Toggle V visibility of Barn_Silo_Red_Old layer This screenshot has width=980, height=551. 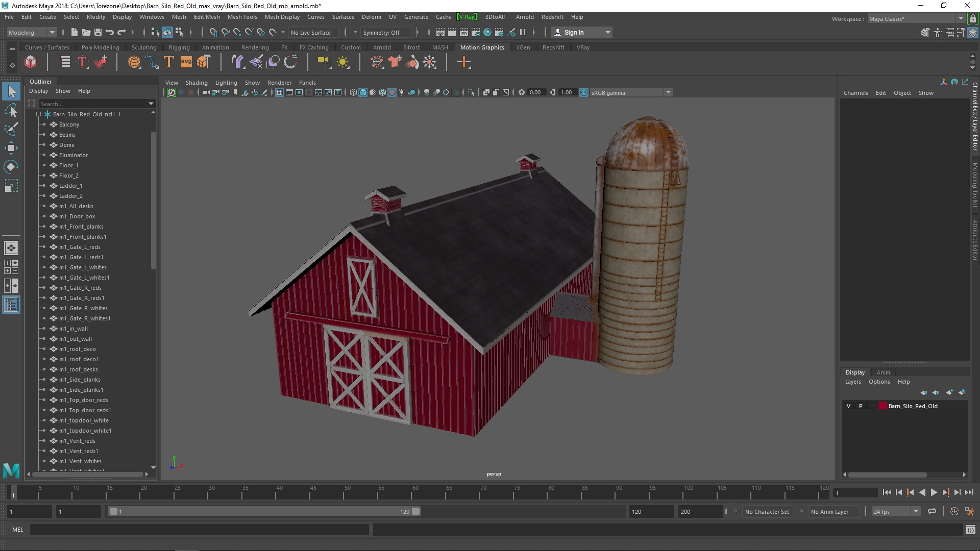[848, 406]
